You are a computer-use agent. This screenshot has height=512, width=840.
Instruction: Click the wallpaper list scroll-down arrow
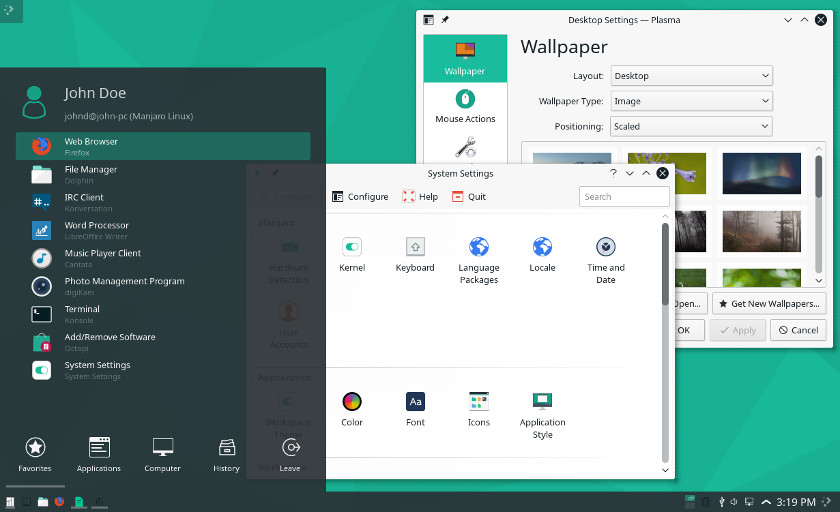[x=819, y=280]
